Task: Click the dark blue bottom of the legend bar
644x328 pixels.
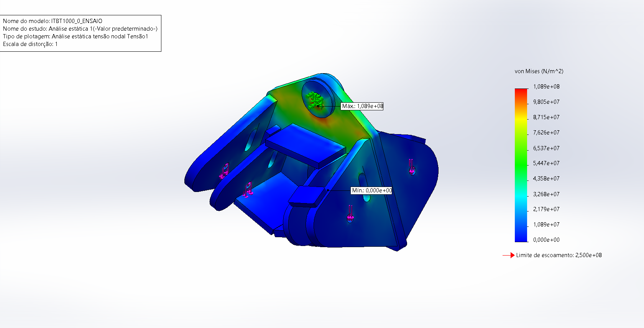Action: click(521, 238)
